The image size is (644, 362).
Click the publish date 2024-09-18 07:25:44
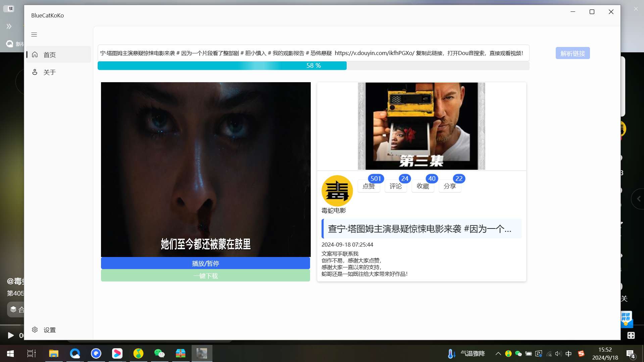tap(347, 245)
